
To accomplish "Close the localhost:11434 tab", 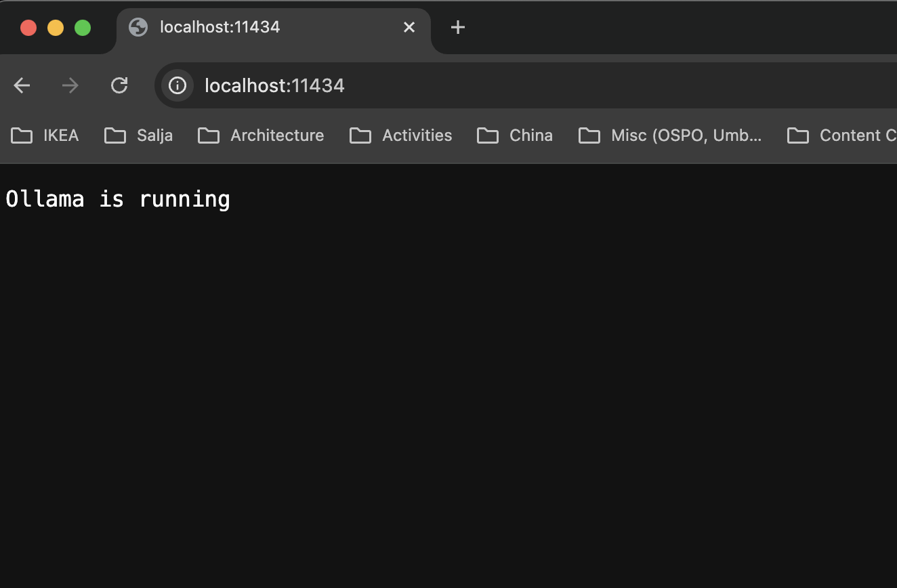I will click(409, 27).
